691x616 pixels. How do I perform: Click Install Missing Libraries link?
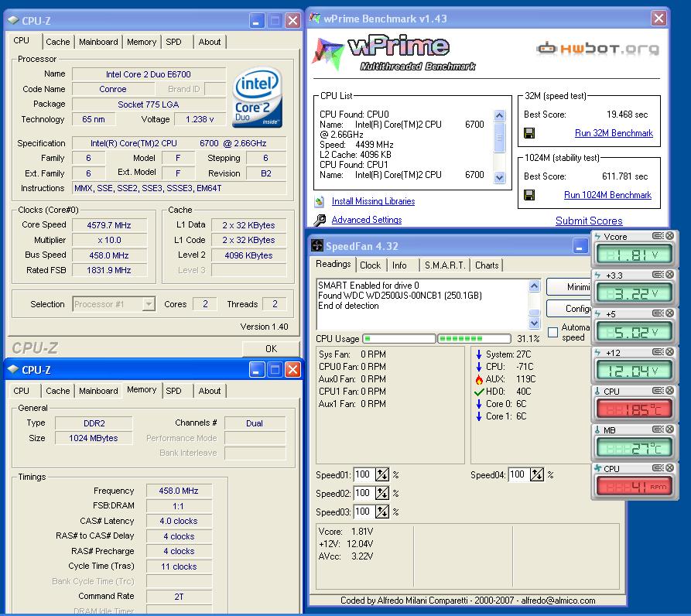point(373,201)
